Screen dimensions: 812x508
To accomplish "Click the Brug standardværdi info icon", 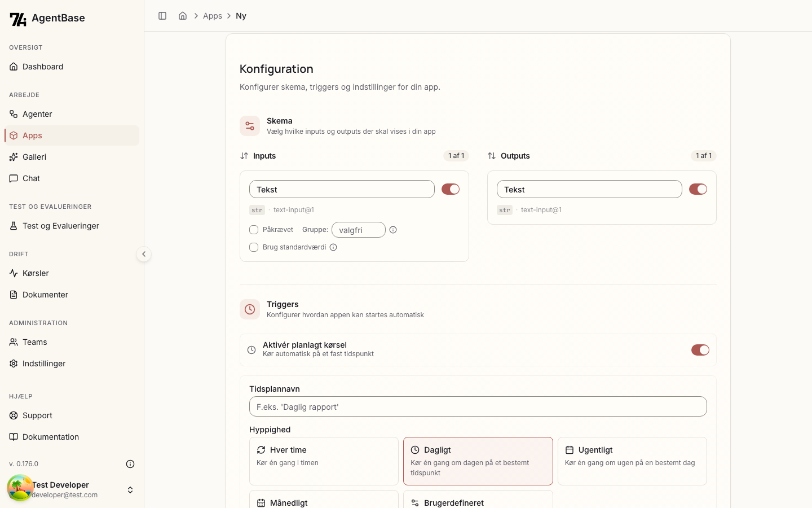I will 333,247.
